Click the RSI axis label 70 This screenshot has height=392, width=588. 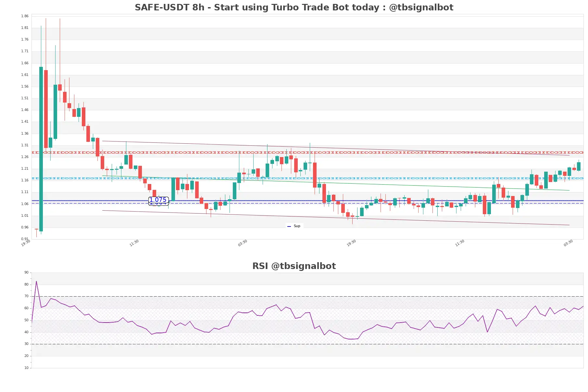point(26,296)
